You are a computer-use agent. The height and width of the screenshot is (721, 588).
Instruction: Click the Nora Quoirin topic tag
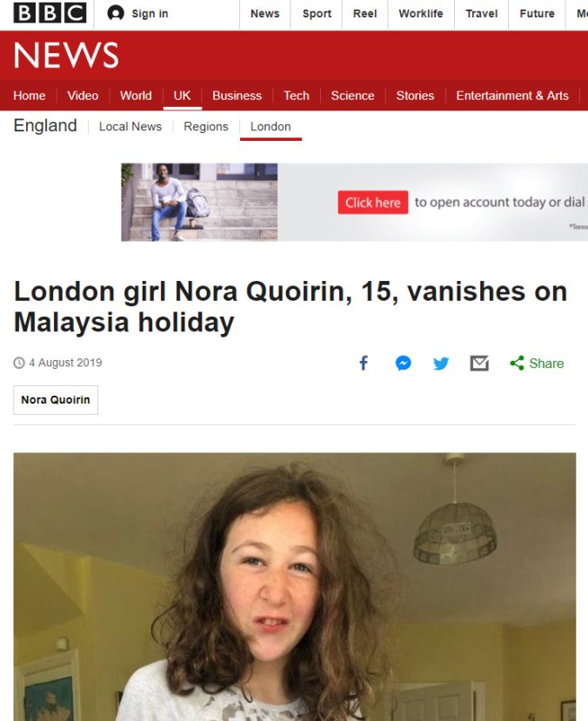click(x=56, y=399)
